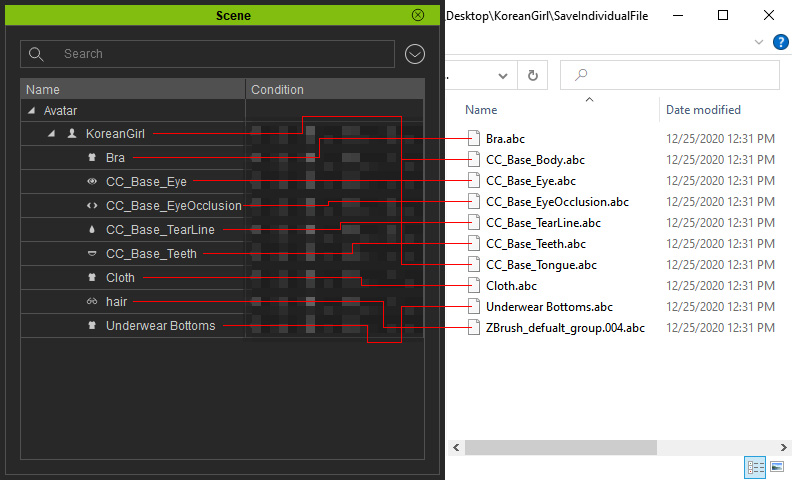
Task: Click the CC_Base_Teeth icon
Action: 92,253
